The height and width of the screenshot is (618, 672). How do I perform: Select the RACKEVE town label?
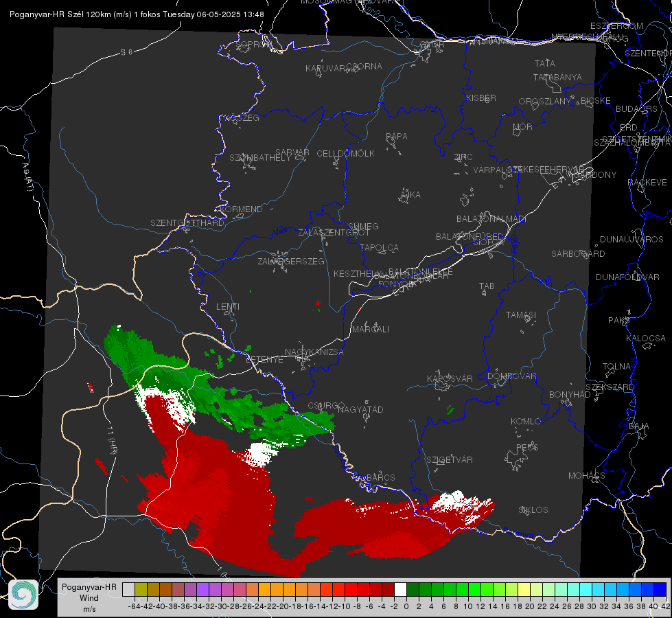[x=647, y=183]
